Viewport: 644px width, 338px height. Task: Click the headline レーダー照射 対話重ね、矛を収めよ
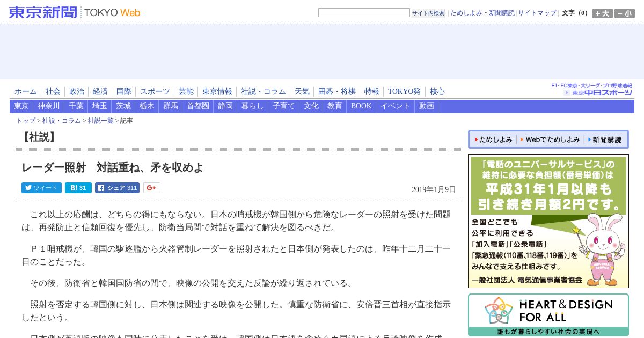click(x=113, y=167)
